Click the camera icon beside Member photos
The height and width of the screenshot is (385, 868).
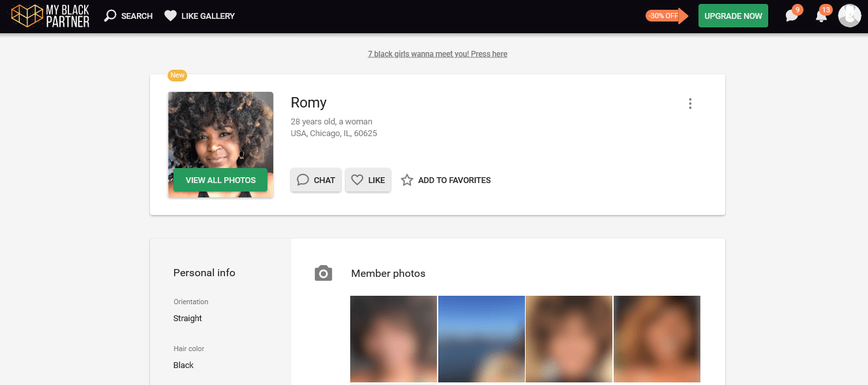click(323, 274)
